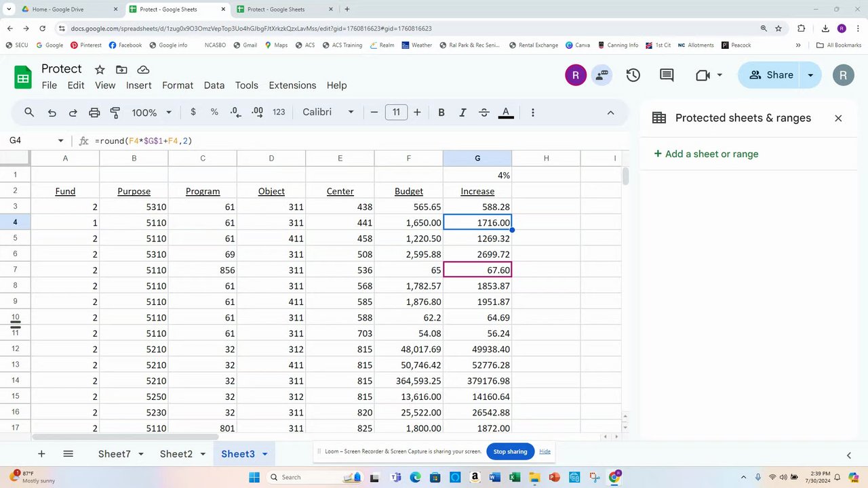Open the Canva bookmark
The width and height of the screenshot is (868, 488).
click(x=578, y=45)
